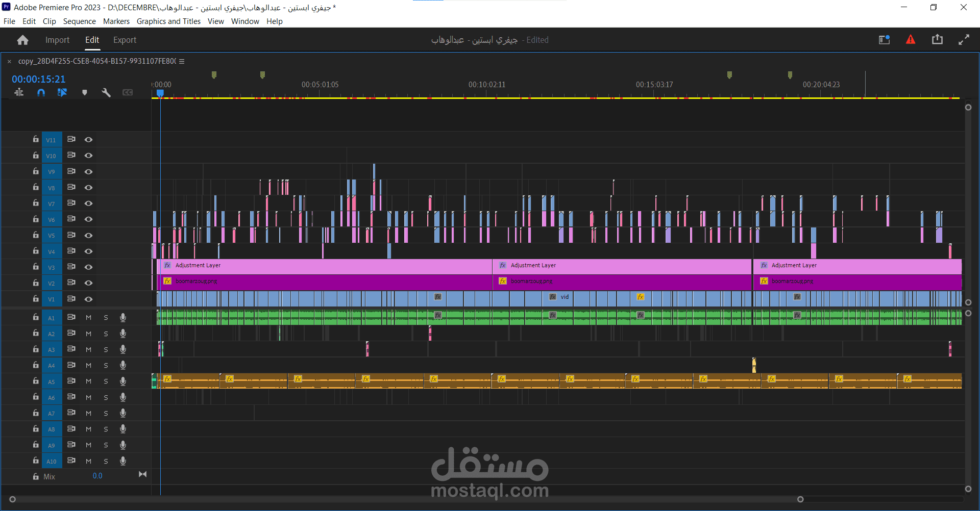The width and height of the screenshot is (980, 511).
Task: Toggle sync lock on track A1
Action: pyautogui.click(x=71, y=317)
